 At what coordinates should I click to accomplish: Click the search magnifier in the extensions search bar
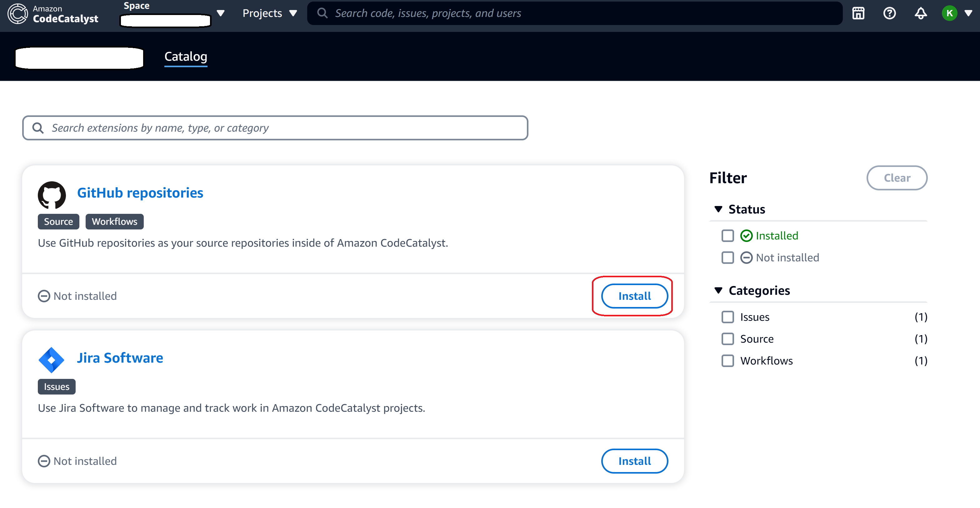[38, 128]
